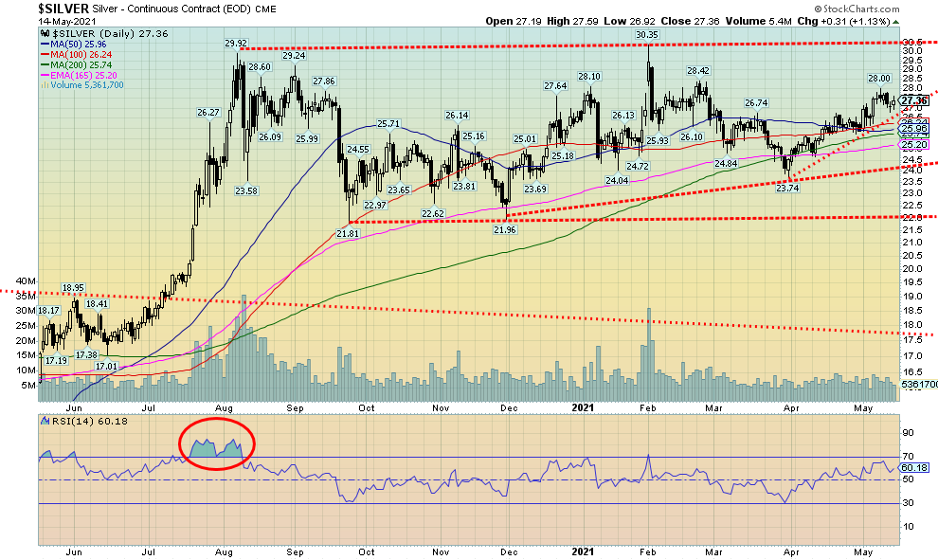Click the red circled overbought RSI area
Screen dimensions: 938x560
pos(217,443)
